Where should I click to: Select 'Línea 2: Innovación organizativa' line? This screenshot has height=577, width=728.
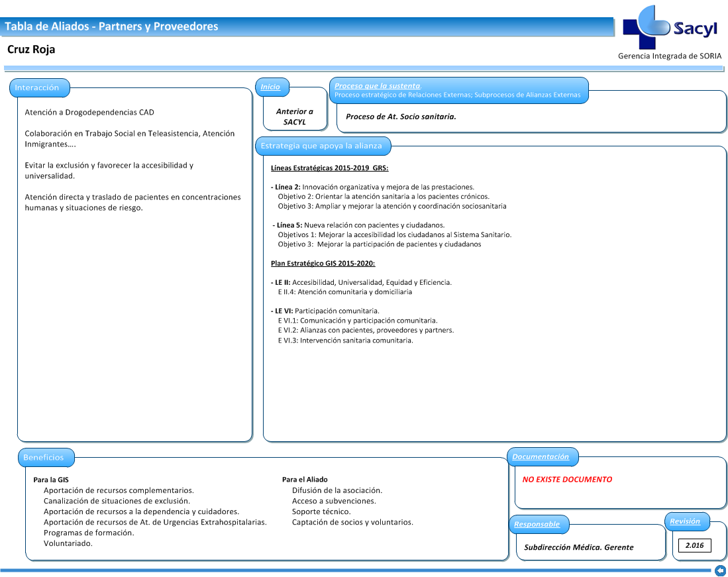click(372, 187)
